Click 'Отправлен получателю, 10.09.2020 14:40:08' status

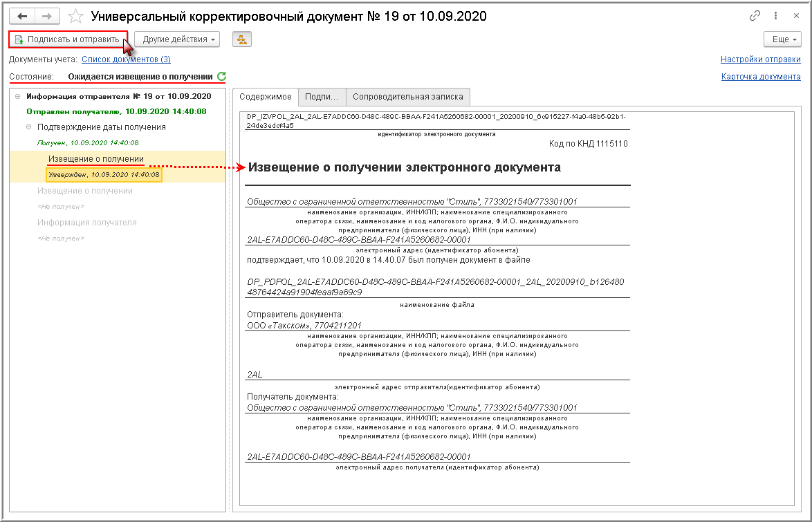[x=116, y=111]
